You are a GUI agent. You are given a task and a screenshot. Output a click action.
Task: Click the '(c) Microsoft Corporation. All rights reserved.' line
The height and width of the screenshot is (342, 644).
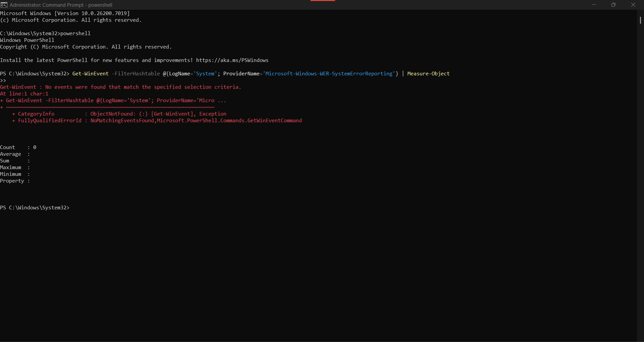click(71, 20)
